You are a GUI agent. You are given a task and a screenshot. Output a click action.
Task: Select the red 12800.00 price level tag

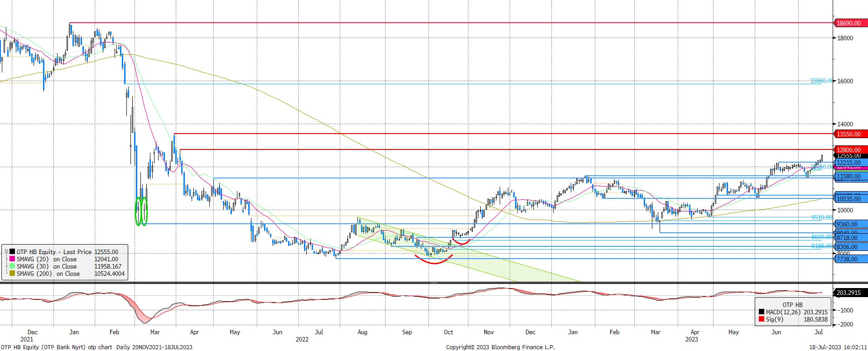(x=850, y=150)
